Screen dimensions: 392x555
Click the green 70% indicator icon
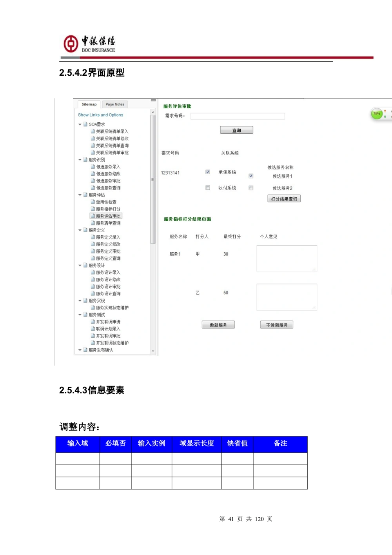tap(376, 114)
